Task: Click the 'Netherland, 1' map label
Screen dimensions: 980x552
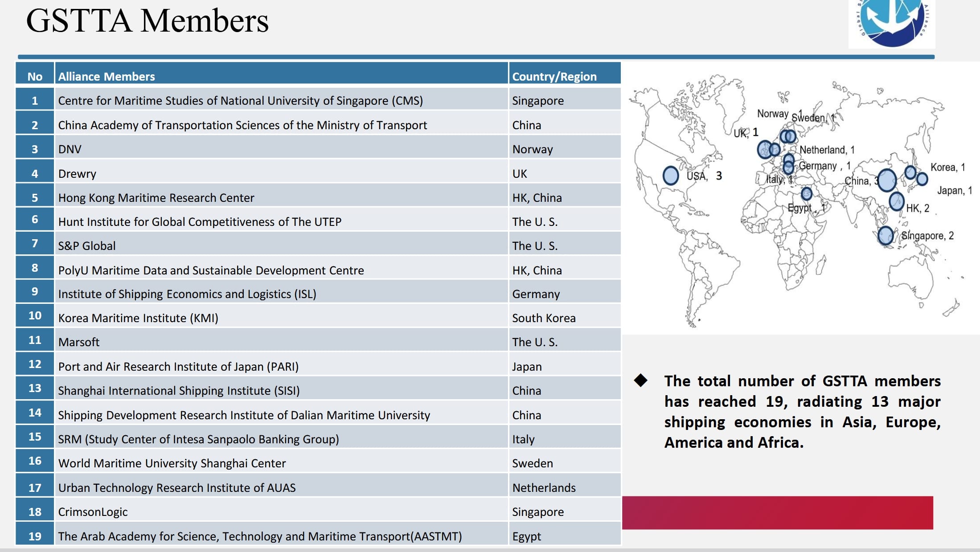Action: [827, 150]
